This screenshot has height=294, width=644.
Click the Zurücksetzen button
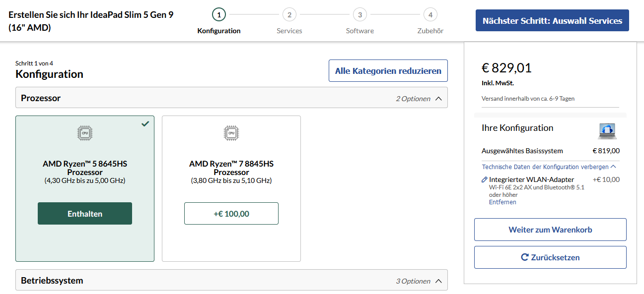tap(550, 257)
